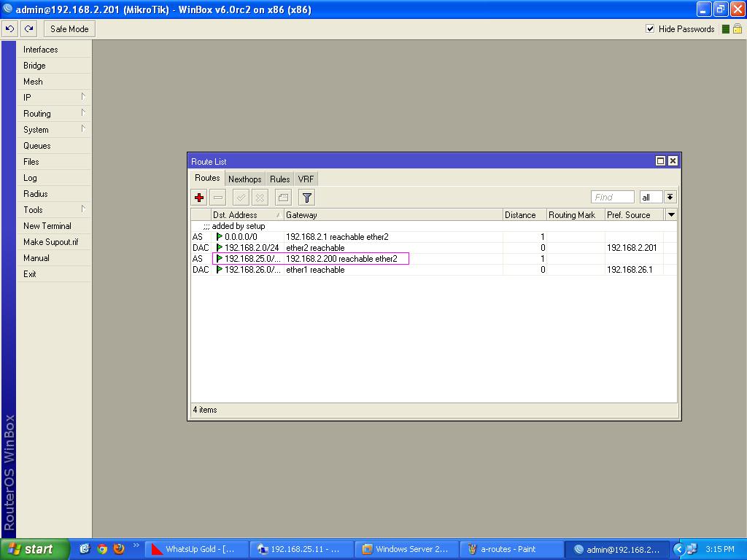The image size is (747, 560).
Task: Open Log from the sidebar
Action: tap(53, 178)
